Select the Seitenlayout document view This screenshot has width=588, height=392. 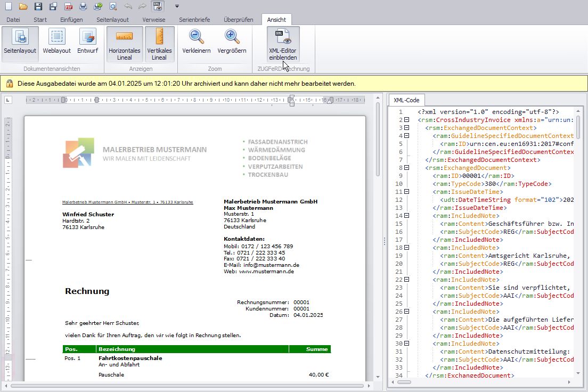click(20, 44)
